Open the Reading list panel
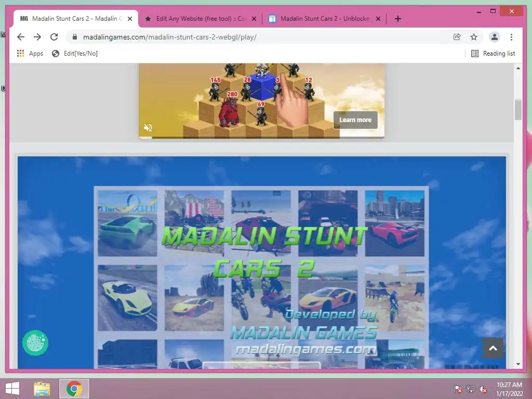532x399 pixels. pyautogui.click(x=493, y=54)
